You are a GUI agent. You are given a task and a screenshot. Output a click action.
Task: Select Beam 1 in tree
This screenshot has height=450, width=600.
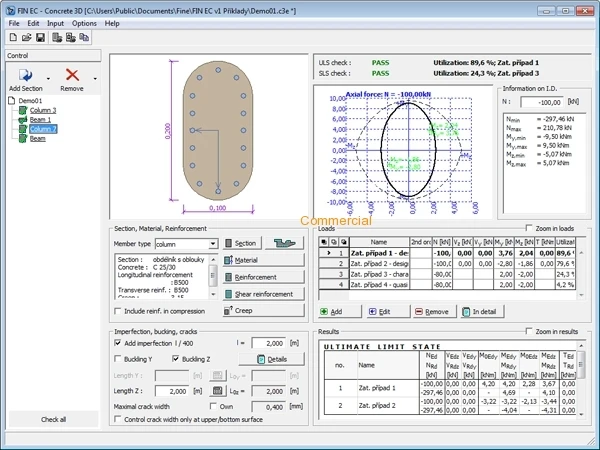40,120
